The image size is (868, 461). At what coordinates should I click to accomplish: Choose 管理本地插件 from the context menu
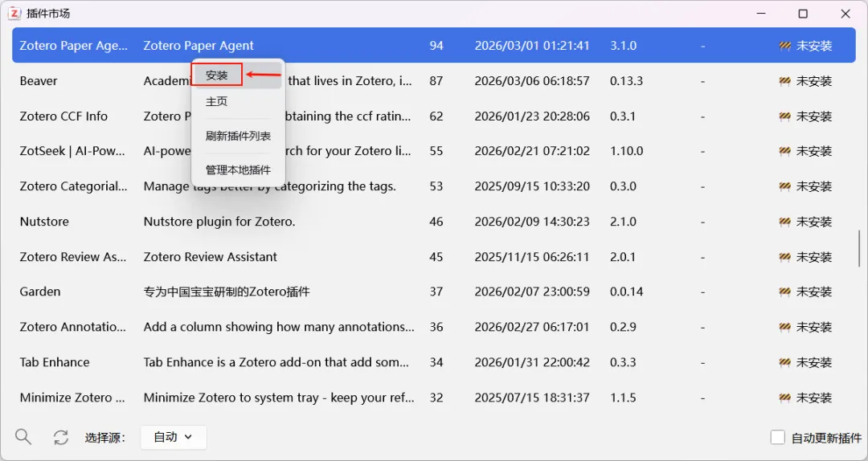[237, 170]
